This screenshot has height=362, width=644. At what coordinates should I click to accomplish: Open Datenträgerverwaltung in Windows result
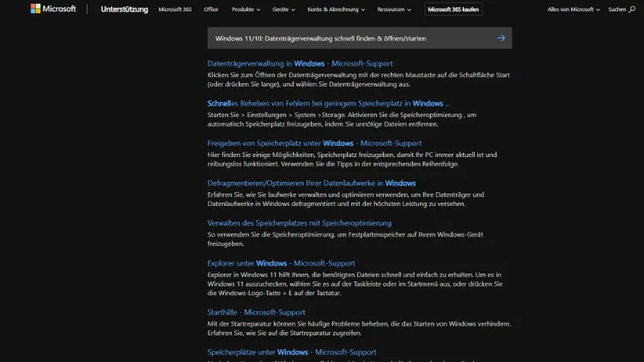coord(300,63)
